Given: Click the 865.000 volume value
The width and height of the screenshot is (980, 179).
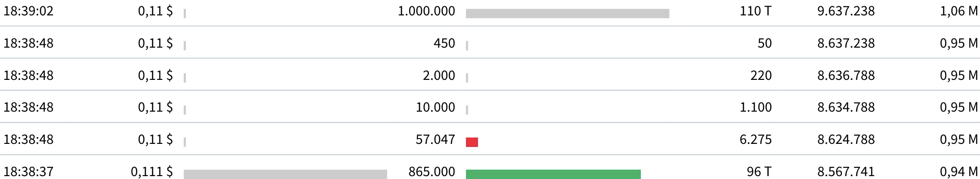Looking at the screenshot, I should click(432, 172).
